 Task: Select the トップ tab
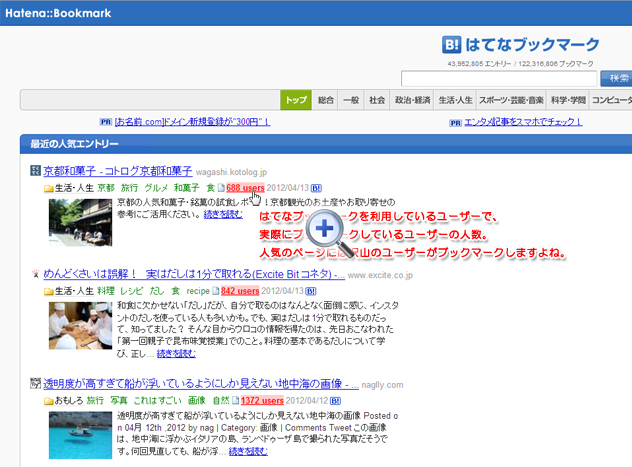coord(296,100)
